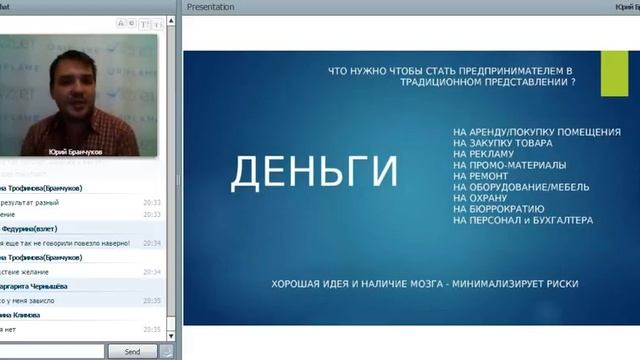This screenshot has height=360, width=640.
Task: Click the message 'еще так не говорили повезло наверно!'
Action: coord(67,243)
